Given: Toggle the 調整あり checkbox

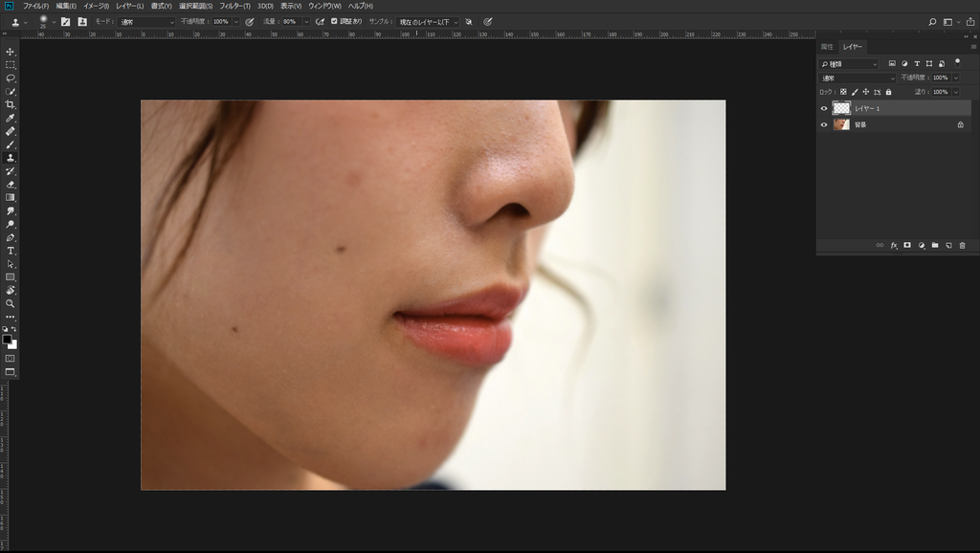Looking at the screenshot, I should pos(334,21).
